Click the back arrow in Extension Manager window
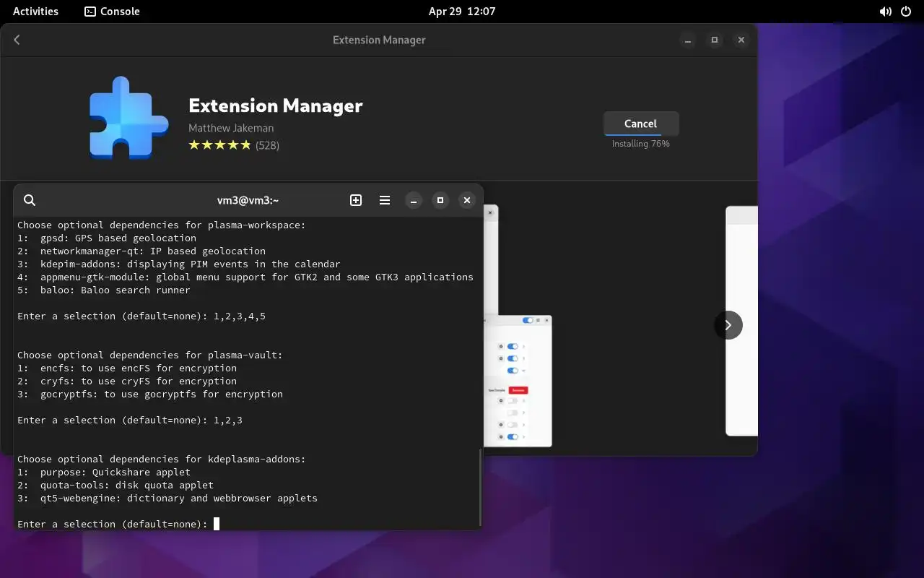924x578 pixels. click(x=17, y=40)
